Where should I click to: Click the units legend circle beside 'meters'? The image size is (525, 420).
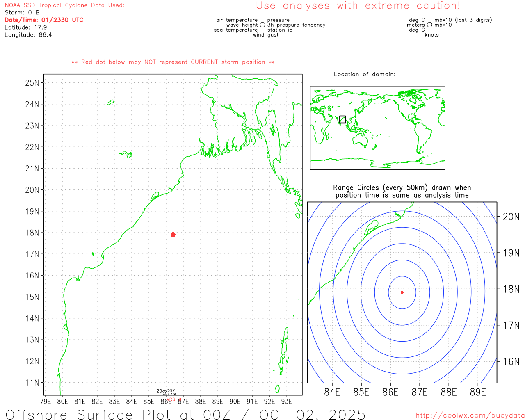click(429, 25)
